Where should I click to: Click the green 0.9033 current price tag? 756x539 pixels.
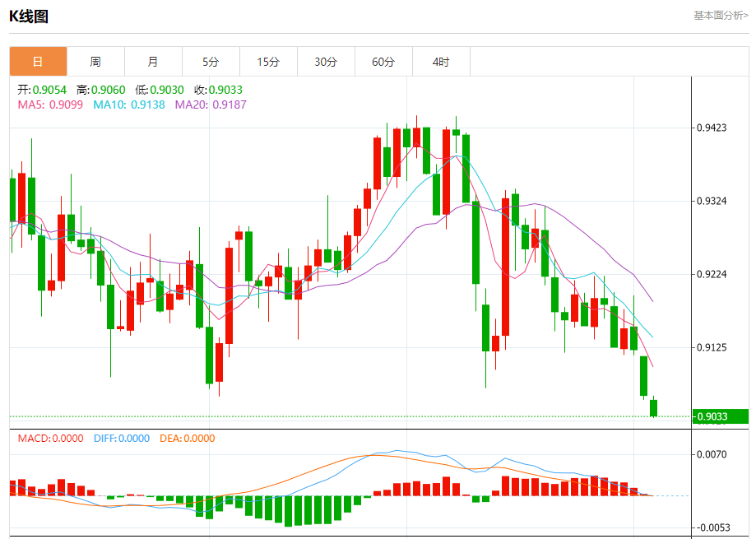pos(721,416)
